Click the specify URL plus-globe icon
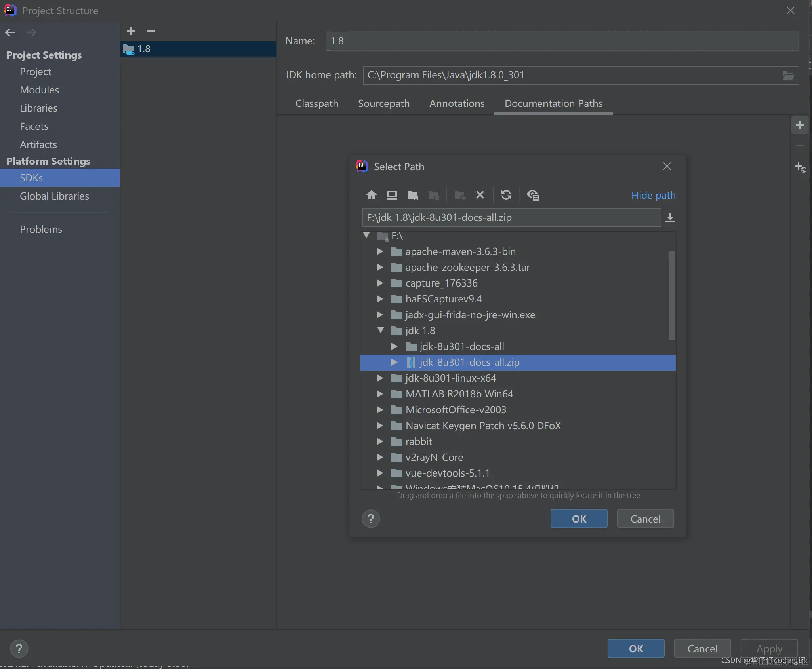812x669 pixels. click(800, 167)
